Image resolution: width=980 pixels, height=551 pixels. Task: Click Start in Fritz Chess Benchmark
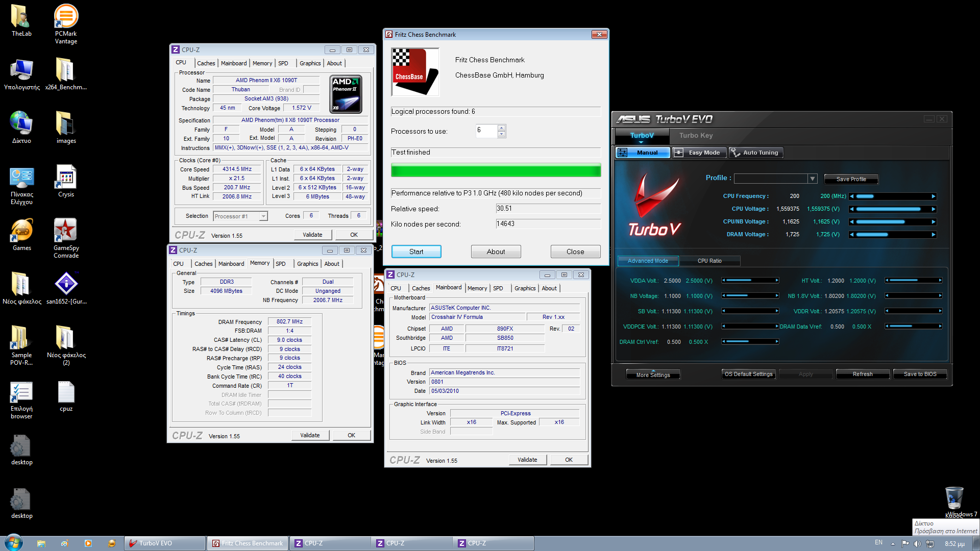pyautogui.click(x=416, y=252)
